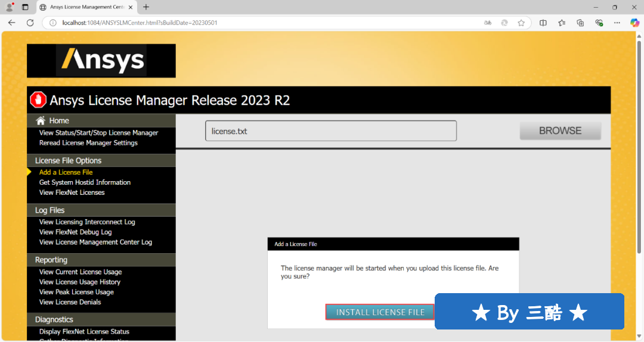Open Get System Hostid Information
This screenshot has width=644, height=342.
(x=85, y=182)
